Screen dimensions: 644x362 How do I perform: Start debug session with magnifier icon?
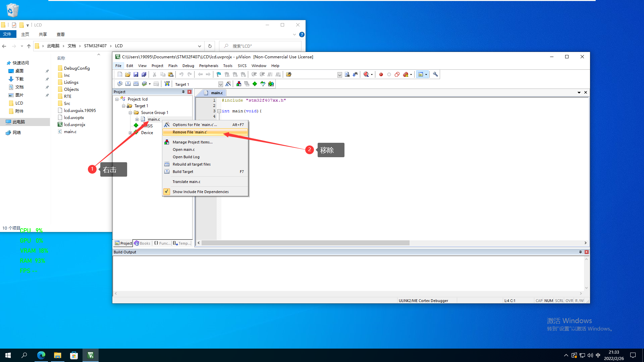click(x=366, y=74)
